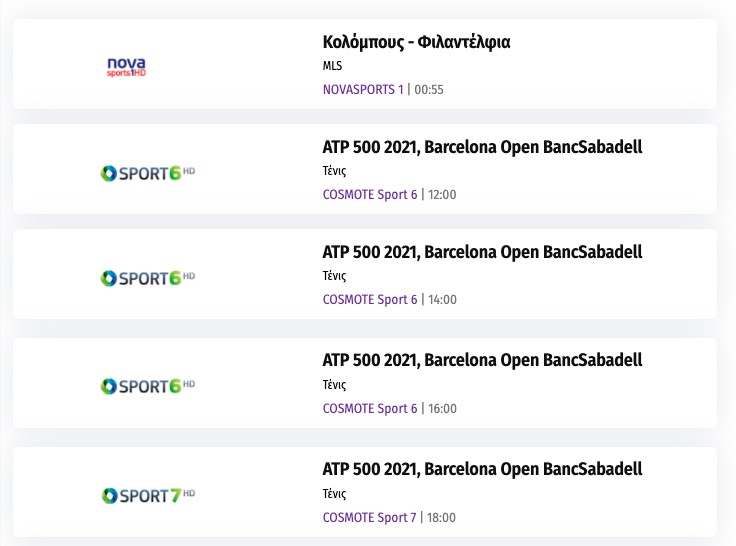Follow the COSMOTE Sport 6 link at 12:00

[x=370, y=194]
